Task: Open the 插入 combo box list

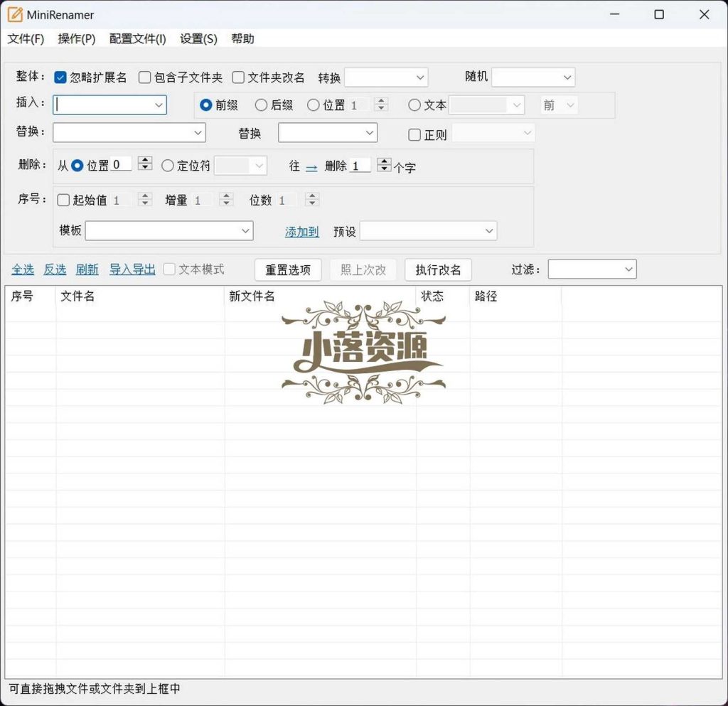Action: tap(159, 105)
